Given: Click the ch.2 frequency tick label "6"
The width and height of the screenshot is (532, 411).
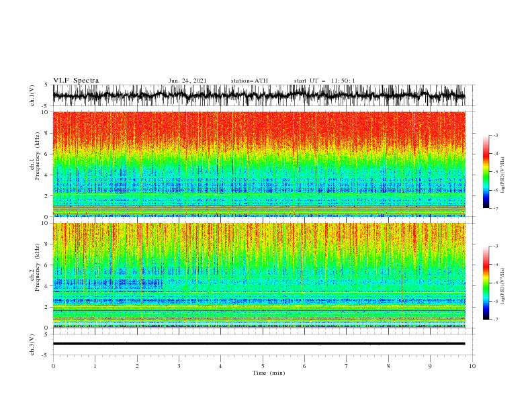Looking at the screenshot, I should tap(47, 265).
